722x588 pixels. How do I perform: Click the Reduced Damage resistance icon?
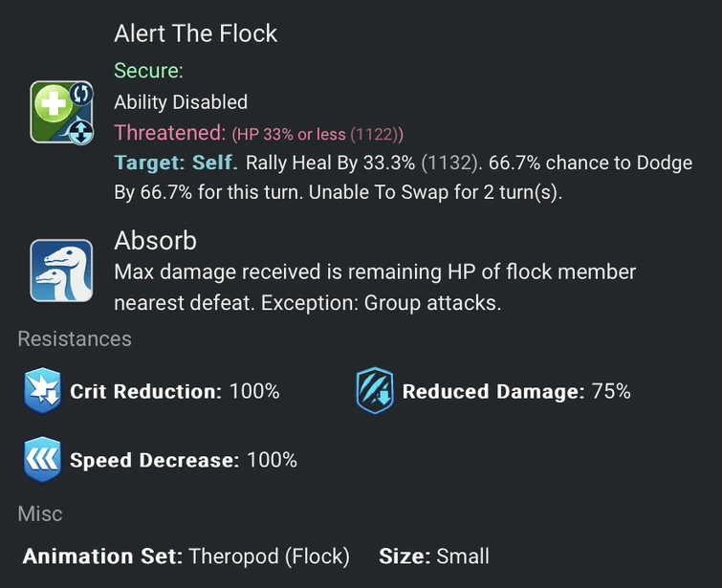pyautogui.click(x=374, y=391)
